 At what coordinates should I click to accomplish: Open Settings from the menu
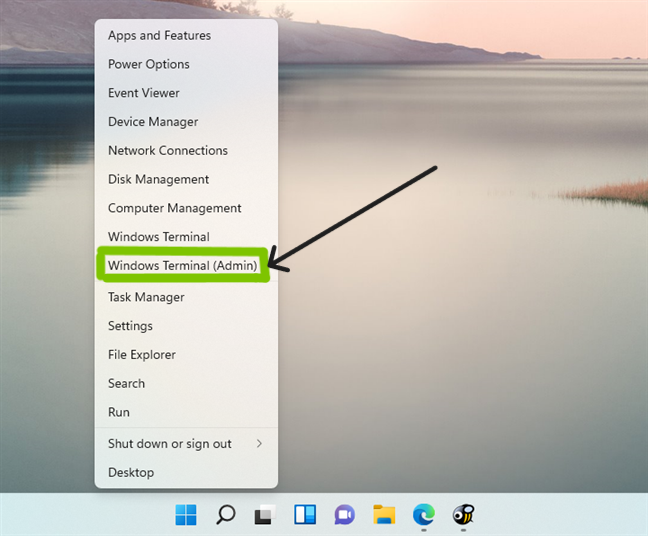(186, 326)
